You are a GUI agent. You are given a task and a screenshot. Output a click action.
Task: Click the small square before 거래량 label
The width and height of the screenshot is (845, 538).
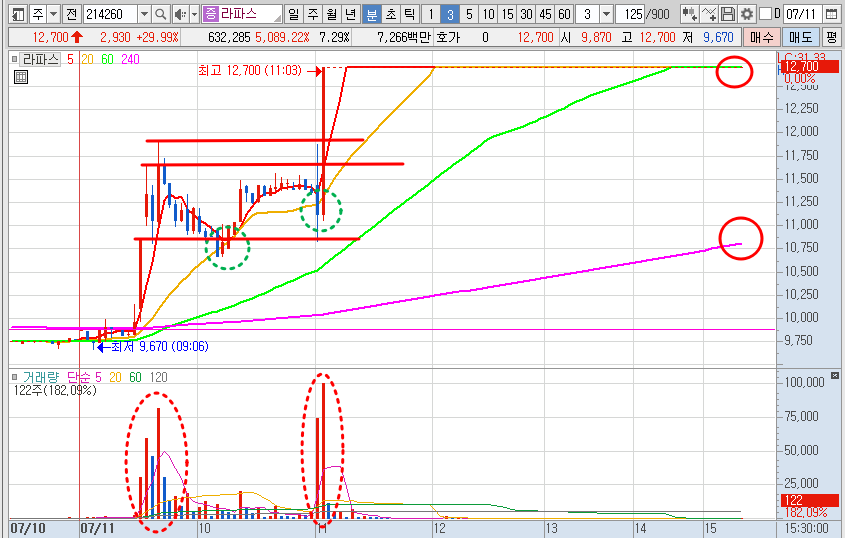(15, 377)
